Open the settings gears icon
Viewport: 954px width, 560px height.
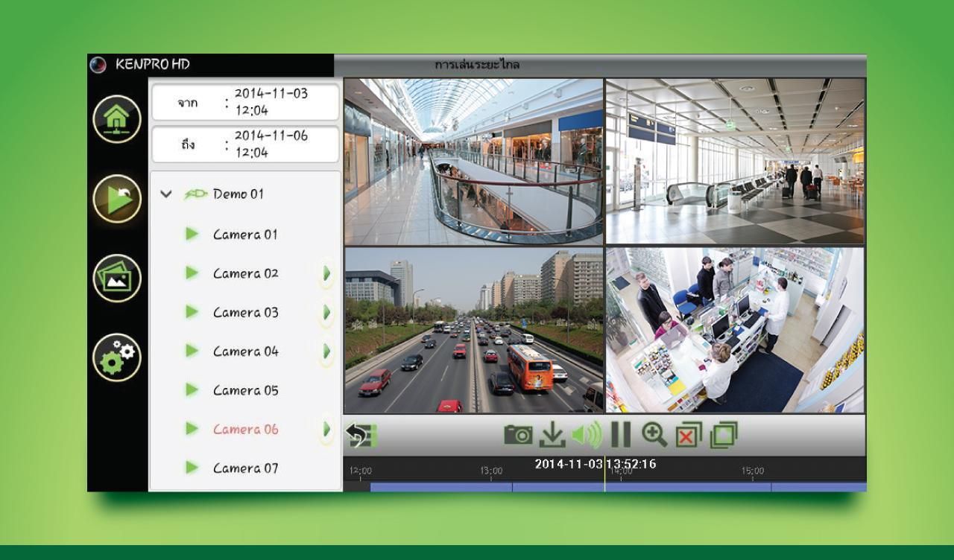[x=117, y=357]
